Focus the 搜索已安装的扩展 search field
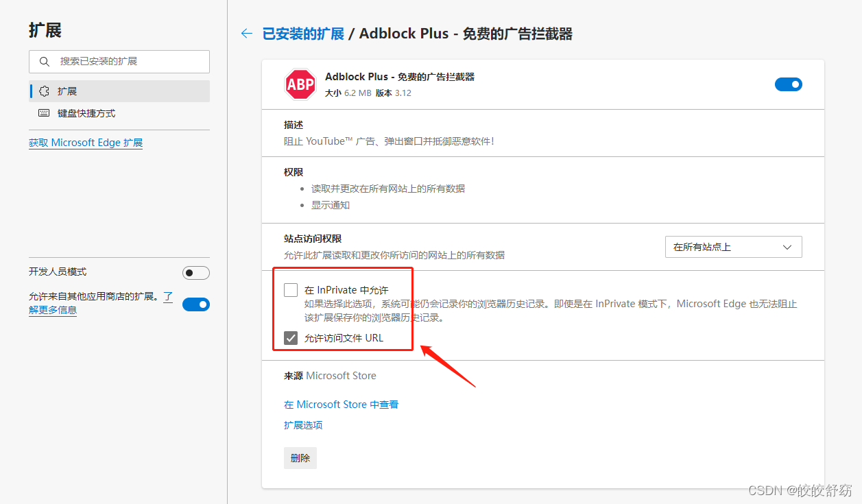Viewport: 862px width, 504px height. click(x=119, y=62)
